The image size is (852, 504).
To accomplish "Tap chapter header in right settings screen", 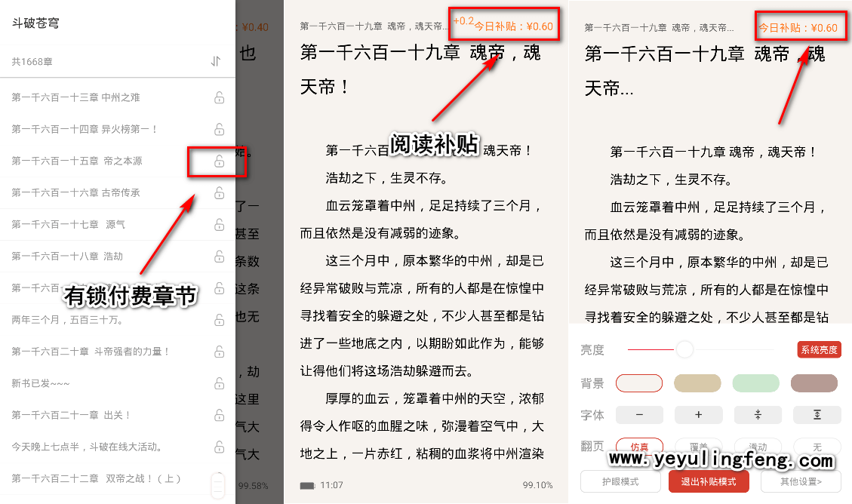I will [659, 28].
